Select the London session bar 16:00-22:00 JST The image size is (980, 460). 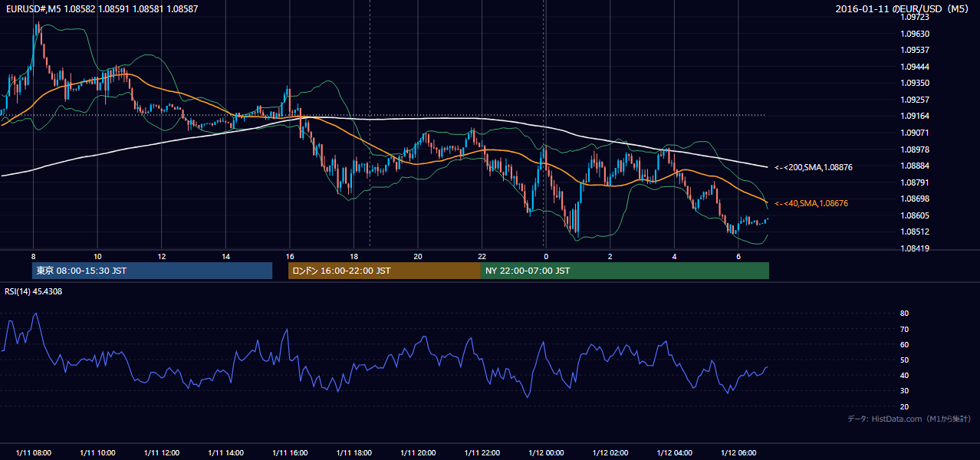pyautogui.click(x=384, y=271)
